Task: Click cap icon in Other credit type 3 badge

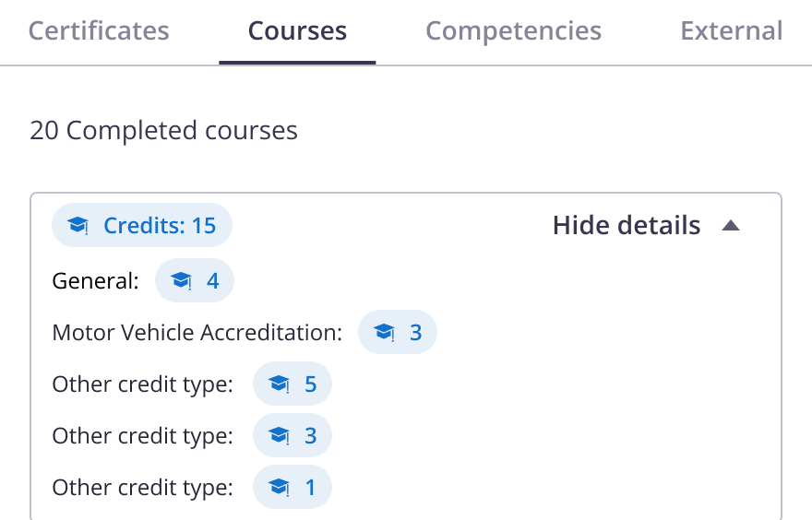Action: (280, 436)
